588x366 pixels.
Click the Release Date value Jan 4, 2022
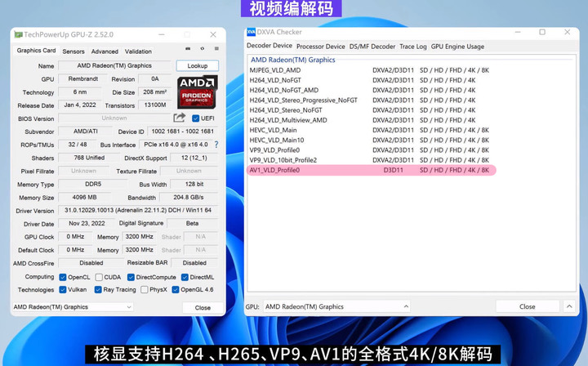tap(80, 105)
